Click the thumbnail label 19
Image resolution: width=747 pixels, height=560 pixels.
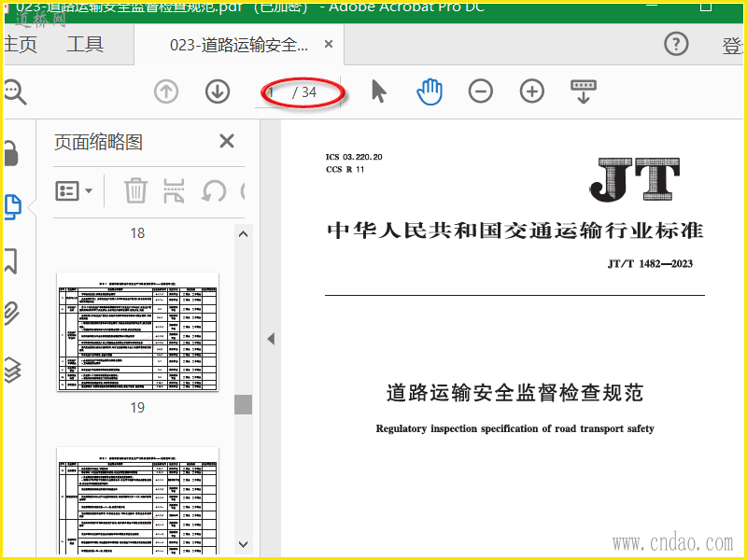coord(137,408)
